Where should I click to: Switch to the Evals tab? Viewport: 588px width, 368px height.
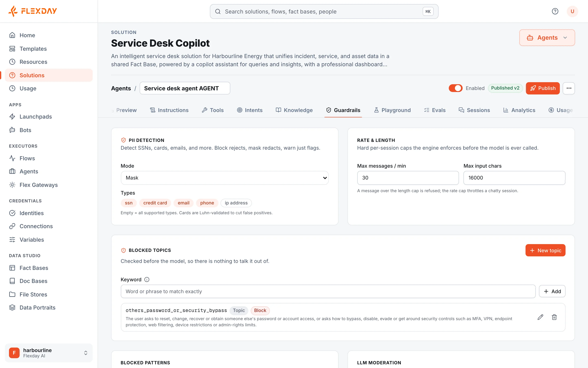[x=435, y=110]
